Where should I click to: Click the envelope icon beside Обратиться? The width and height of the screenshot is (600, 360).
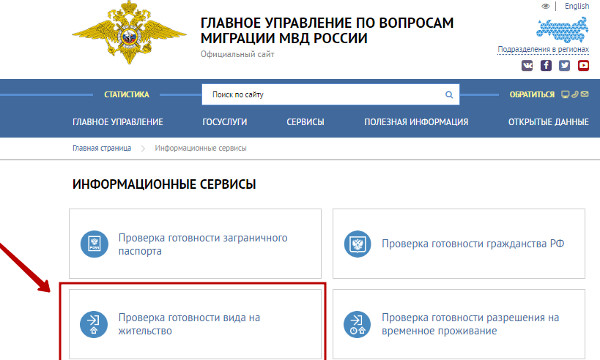[x=585, y=94]
